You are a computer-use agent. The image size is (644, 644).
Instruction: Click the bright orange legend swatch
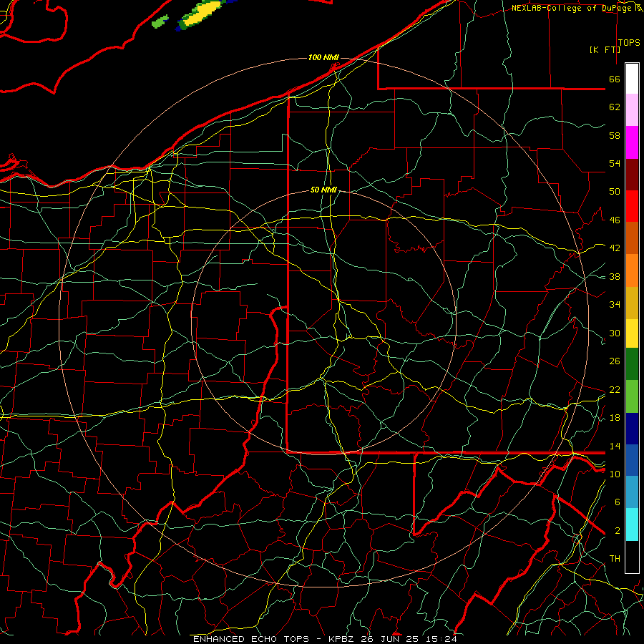coord(632,270)
